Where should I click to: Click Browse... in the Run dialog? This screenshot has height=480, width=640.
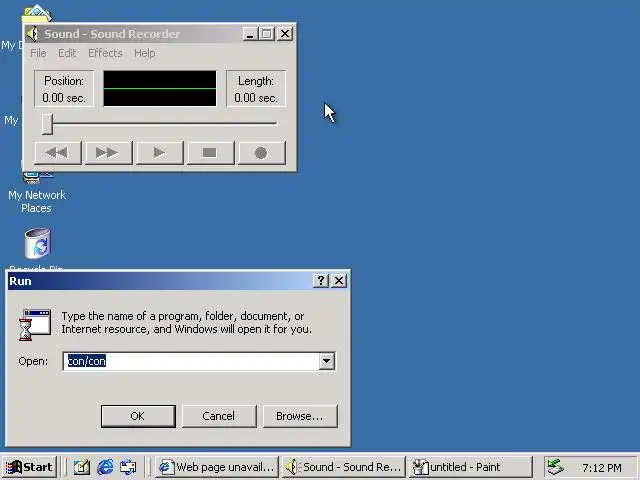click(x=300, y=416)
